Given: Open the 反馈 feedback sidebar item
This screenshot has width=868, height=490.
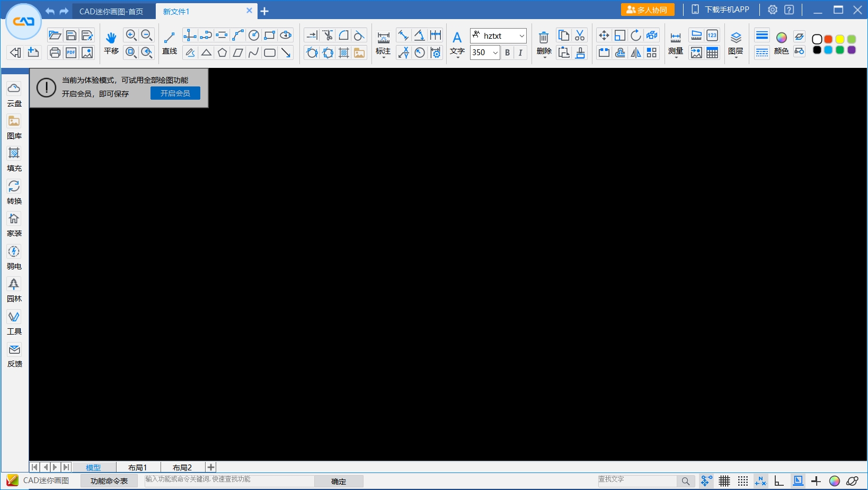Looking at the screenshot, I should [x=14, y=355].
